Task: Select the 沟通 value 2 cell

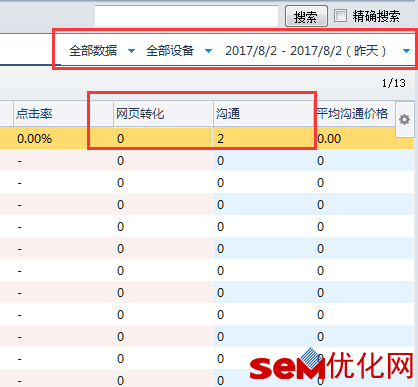Action: pyautogui.click(x=263, y=138)
